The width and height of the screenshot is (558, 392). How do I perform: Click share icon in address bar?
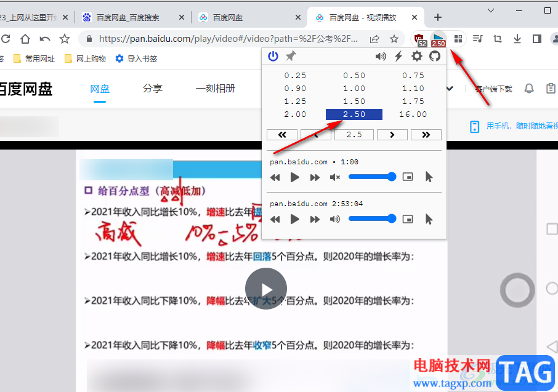coord(374,39)
